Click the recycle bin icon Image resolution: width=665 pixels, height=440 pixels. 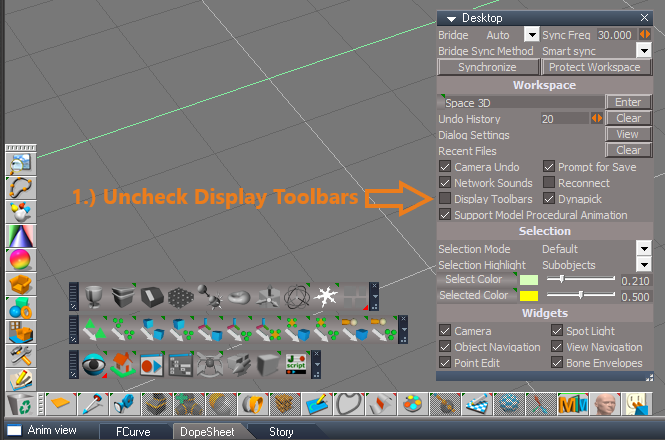click(20, 404)
